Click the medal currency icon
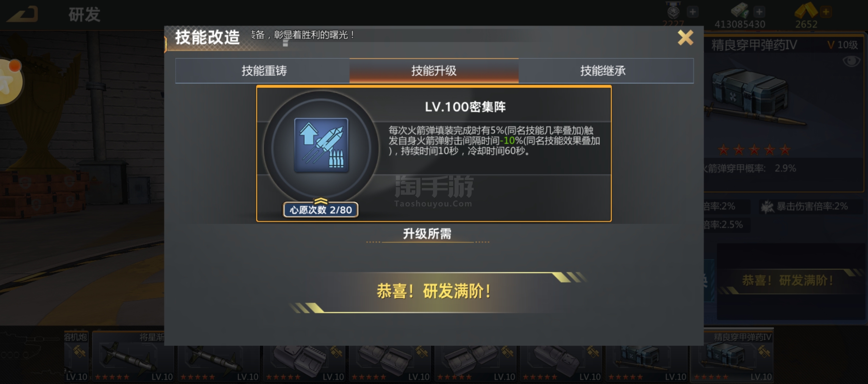 click(673, 10)
